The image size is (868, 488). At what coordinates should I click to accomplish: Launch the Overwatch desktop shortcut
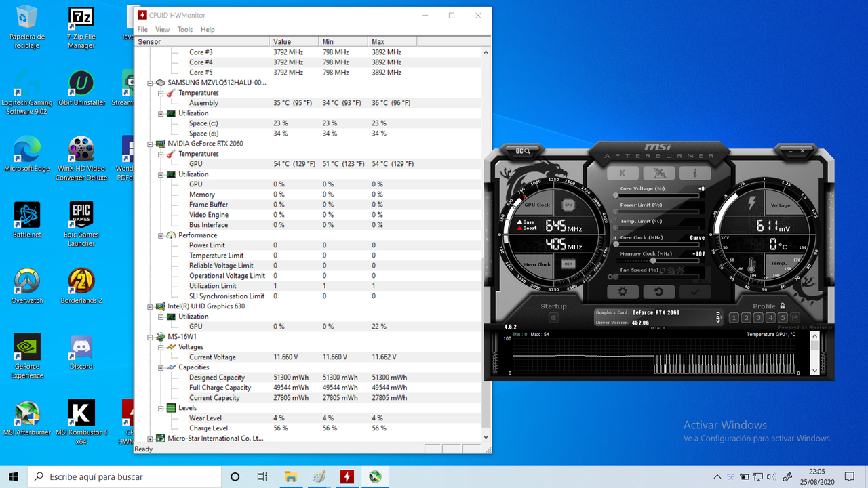point(27,286)
